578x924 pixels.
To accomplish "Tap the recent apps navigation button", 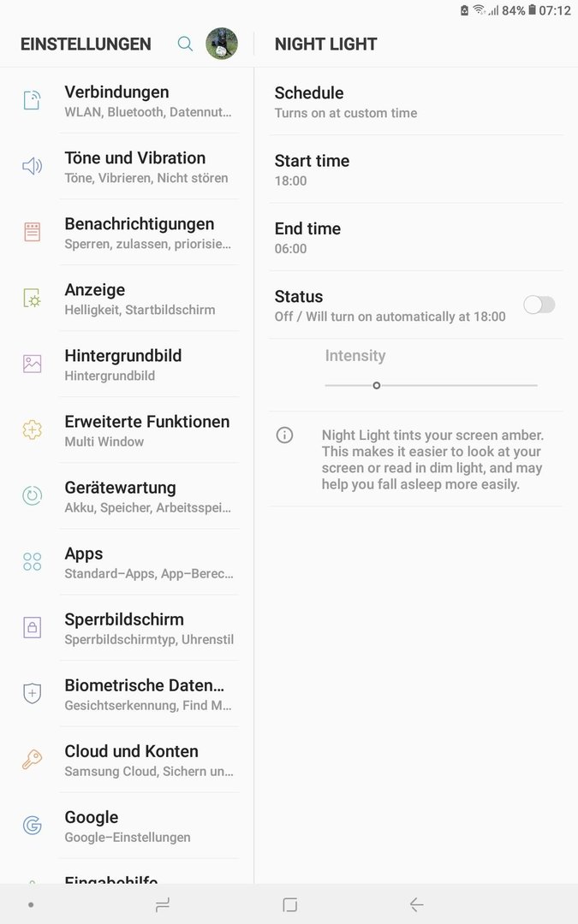I will click(x=162, y=904).
